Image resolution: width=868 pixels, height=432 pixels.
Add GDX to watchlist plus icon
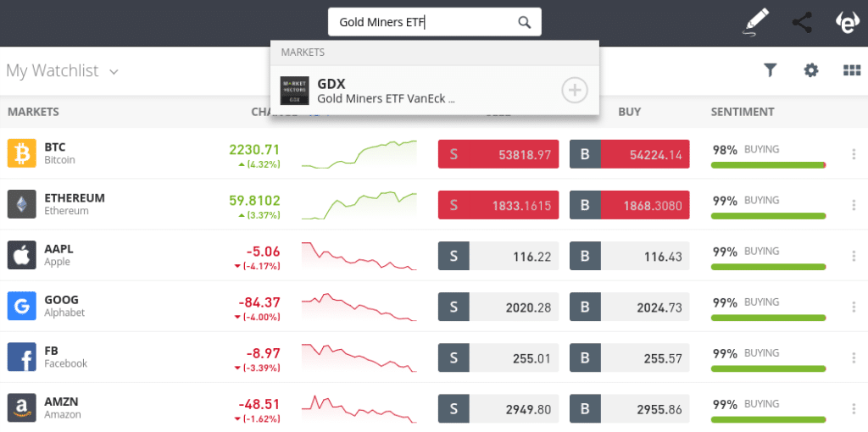click(x=575, y=90)
